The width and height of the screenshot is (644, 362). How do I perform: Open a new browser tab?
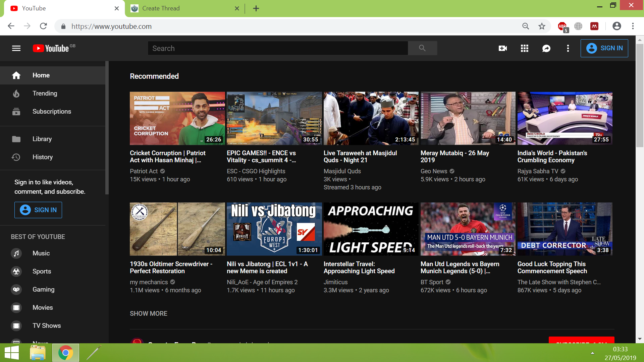(x=256, y=8)
